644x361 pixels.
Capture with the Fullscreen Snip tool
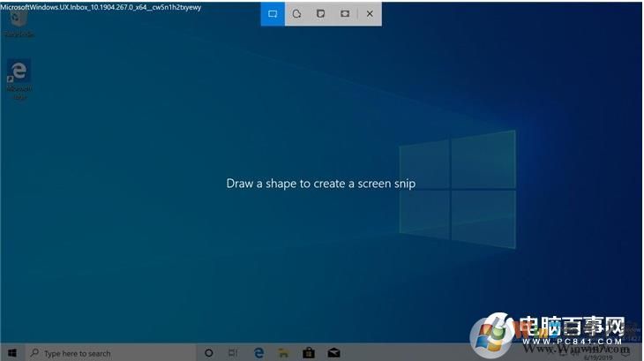click(345, 14)
